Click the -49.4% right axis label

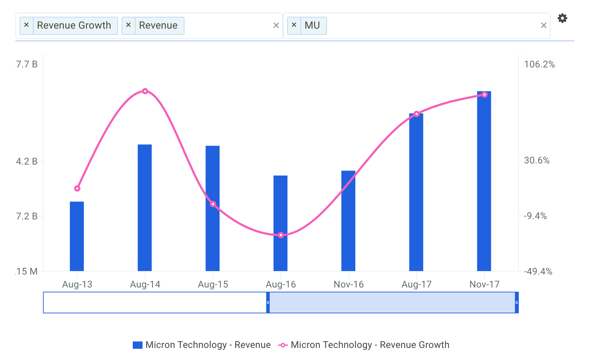[538, 271]
